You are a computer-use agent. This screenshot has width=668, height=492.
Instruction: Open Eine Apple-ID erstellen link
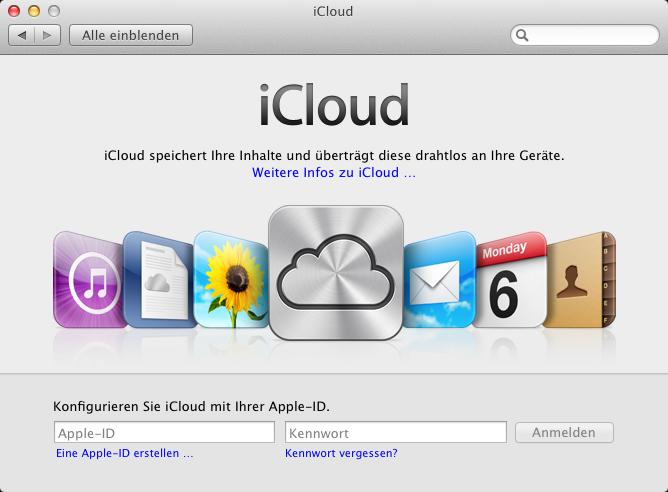pyautogui.click(x=124, y=453)
